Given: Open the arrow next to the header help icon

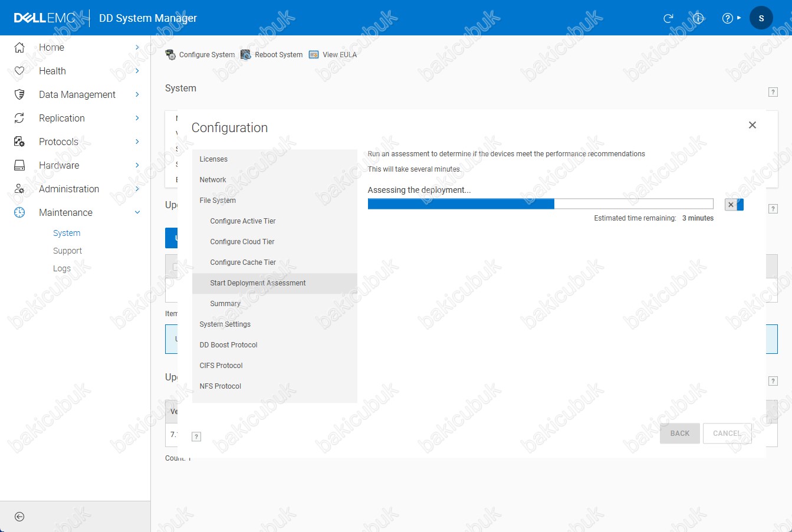Looking at the screenshot, I should point(739,18).
